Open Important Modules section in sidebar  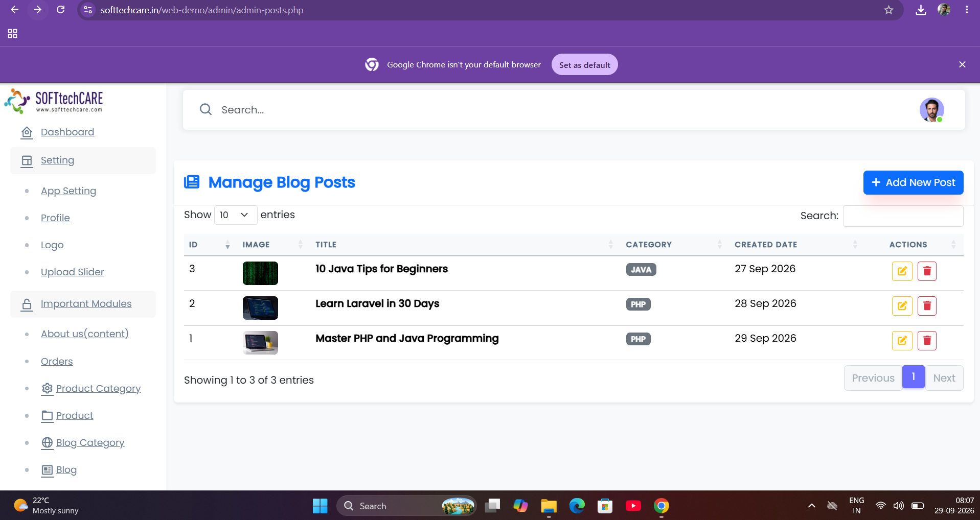click(x=83, y=304)
